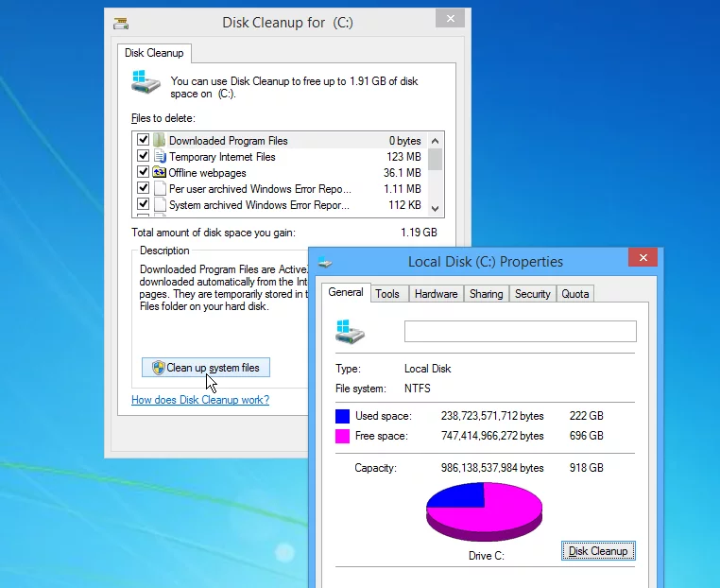
Task: Close the Disk Cleanup window
Action: pyautogui.click(x=451, y=18)
